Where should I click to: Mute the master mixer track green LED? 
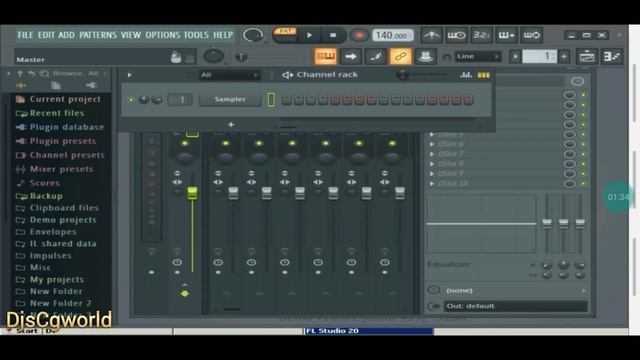tap(185, 143)
